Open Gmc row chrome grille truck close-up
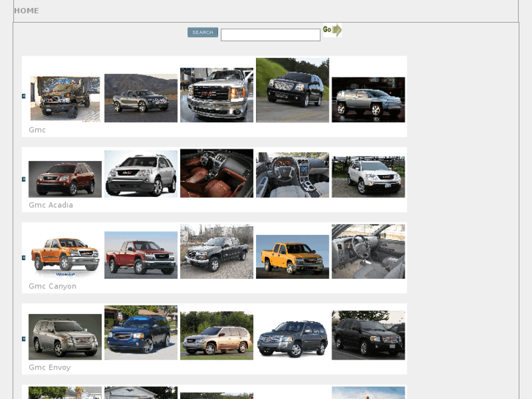 217,95
